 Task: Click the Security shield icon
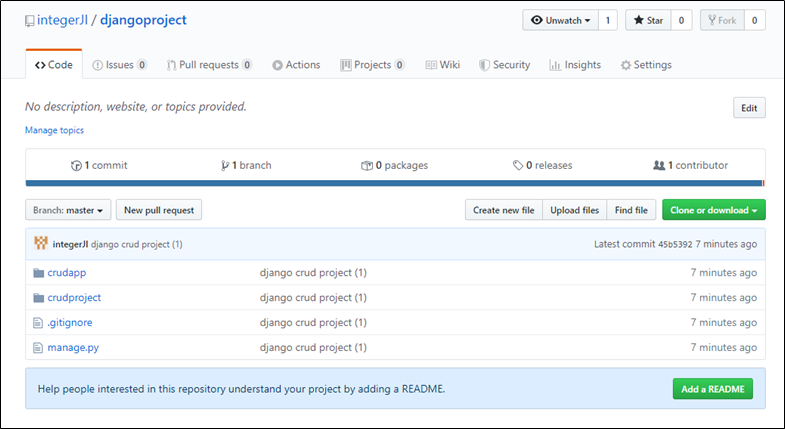(x=484, y=65)
